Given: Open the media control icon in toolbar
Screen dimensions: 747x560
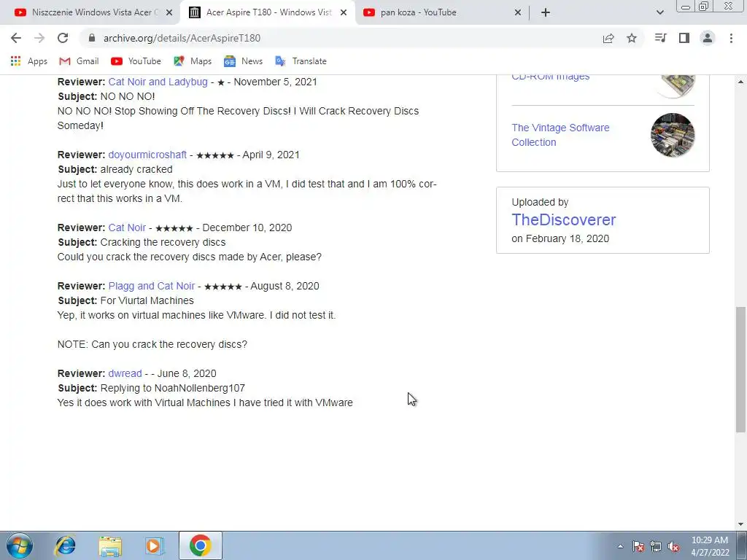Looking at the screenshot, I should pyautogui.click(x=660, y=38).
